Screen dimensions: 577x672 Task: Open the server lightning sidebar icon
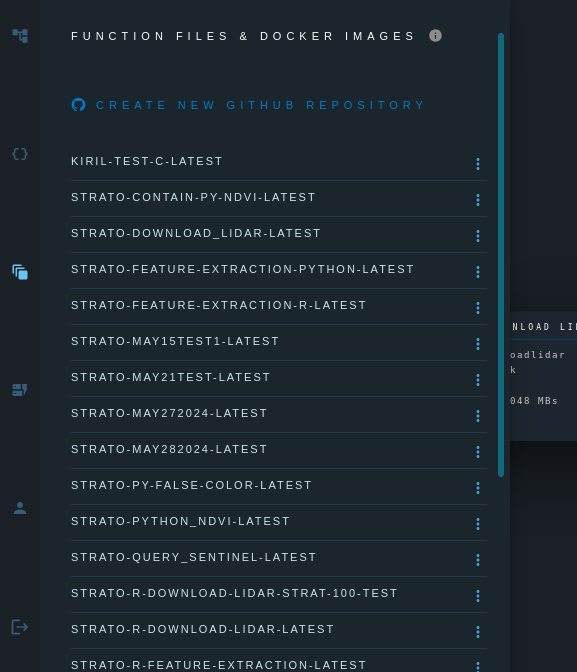(x=20, y=390)
